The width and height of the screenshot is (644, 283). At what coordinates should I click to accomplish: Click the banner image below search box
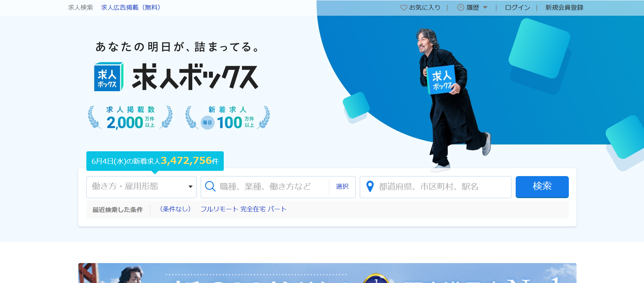pyautogui.click(x=327, y=273)
